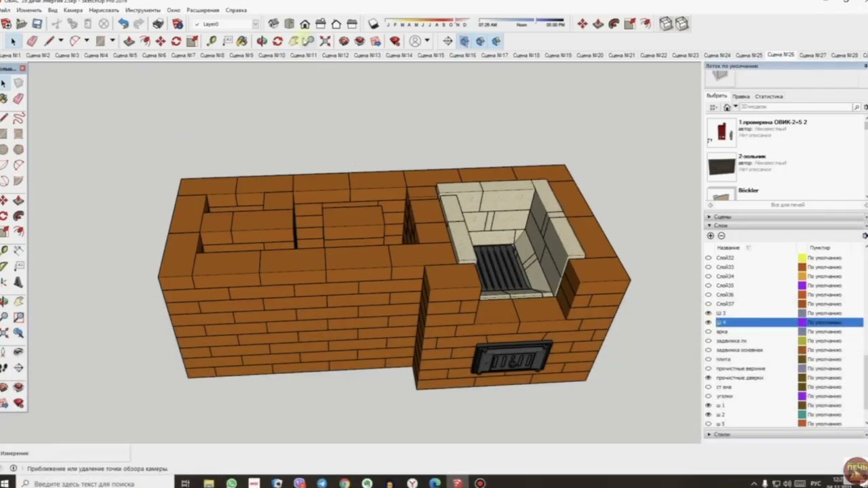This screenshot has width=868, height=488.
Task: Choose the Tape Measure tool
Action: [x=212, y=41]
